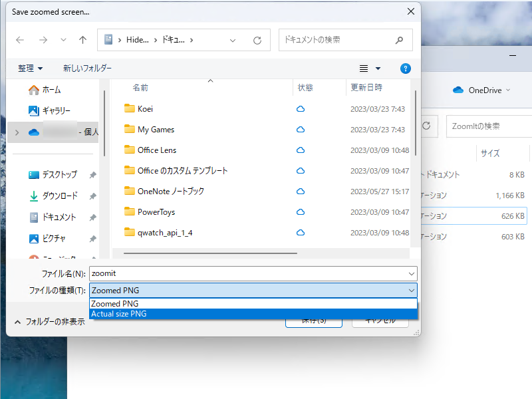Click the pin icon beside ドキュメント
532x399 pixels.
point(92,217)
